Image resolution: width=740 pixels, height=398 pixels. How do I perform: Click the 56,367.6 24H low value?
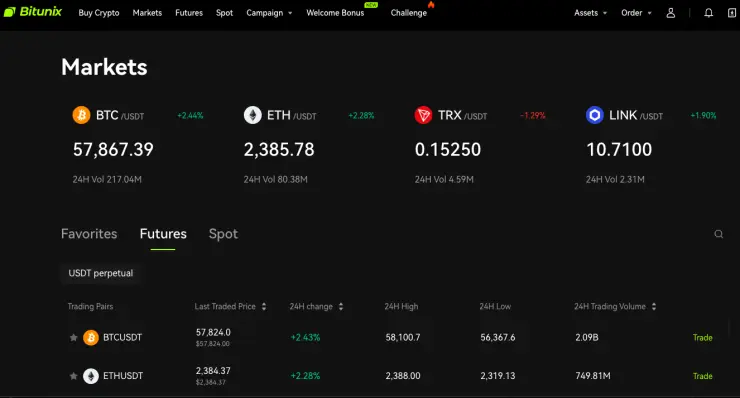click(x=497, y=338)
